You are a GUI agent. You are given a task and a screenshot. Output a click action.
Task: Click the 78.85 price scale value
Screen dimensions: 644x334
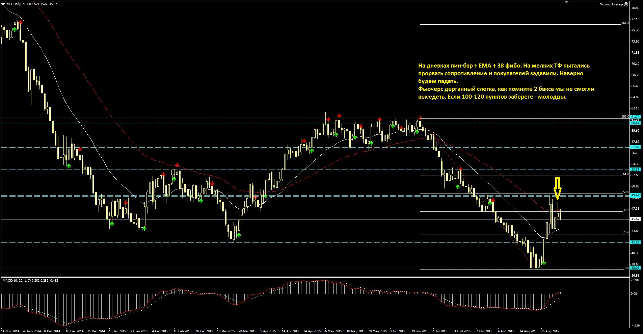635,8
